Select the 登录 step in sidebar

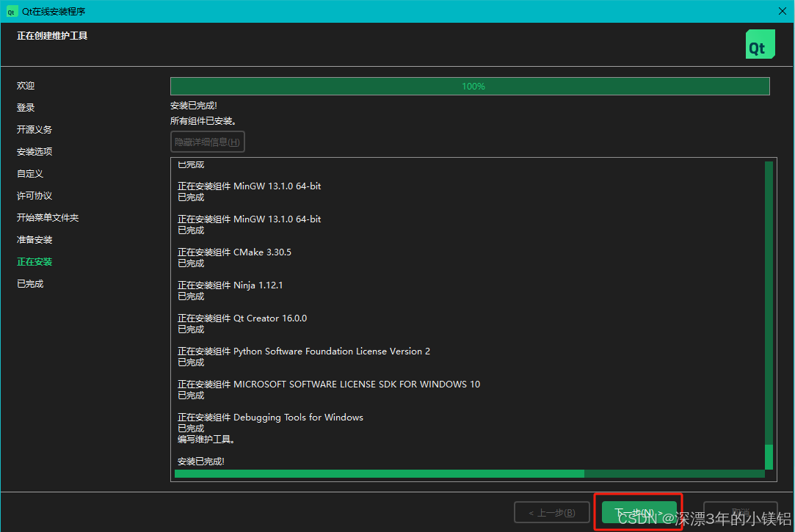(x=26, y=107)
